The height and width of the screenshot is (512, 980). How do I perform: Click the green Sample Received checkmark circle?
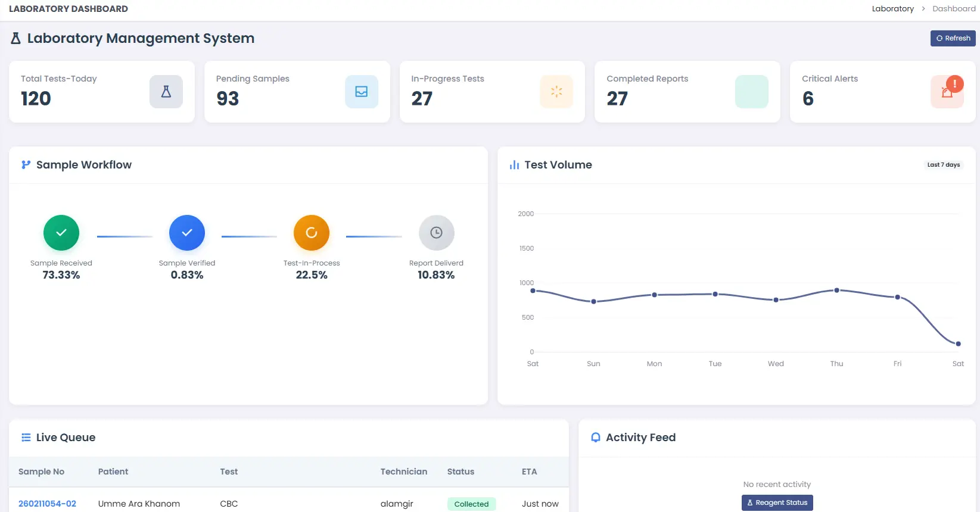(61, 233)
